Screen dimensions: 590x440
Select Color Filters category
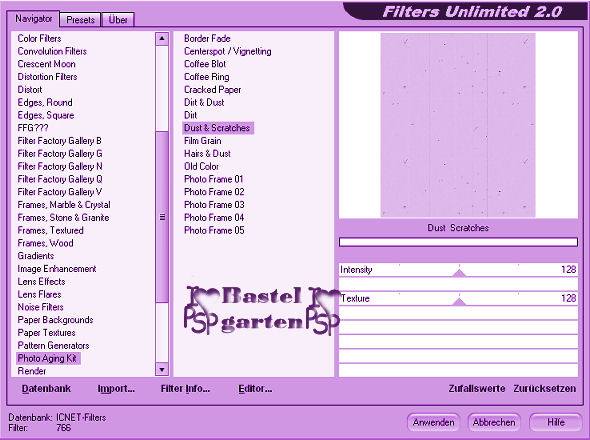40,38
